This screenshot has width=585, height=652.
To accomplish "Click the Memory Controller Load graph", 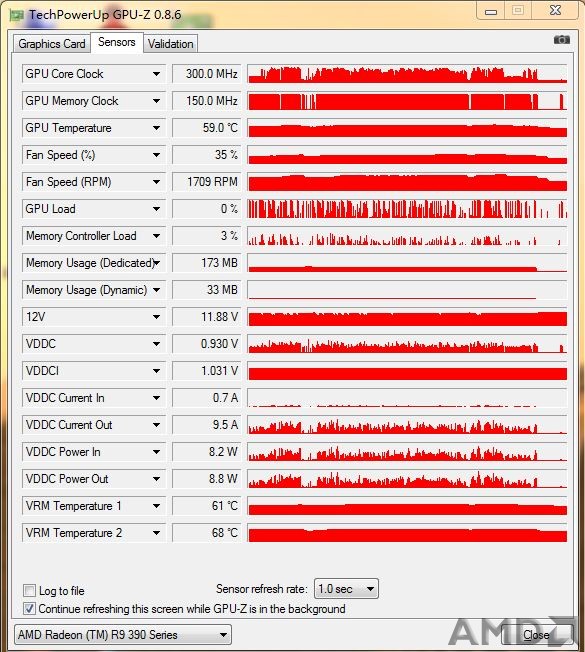I will (407, 236).
